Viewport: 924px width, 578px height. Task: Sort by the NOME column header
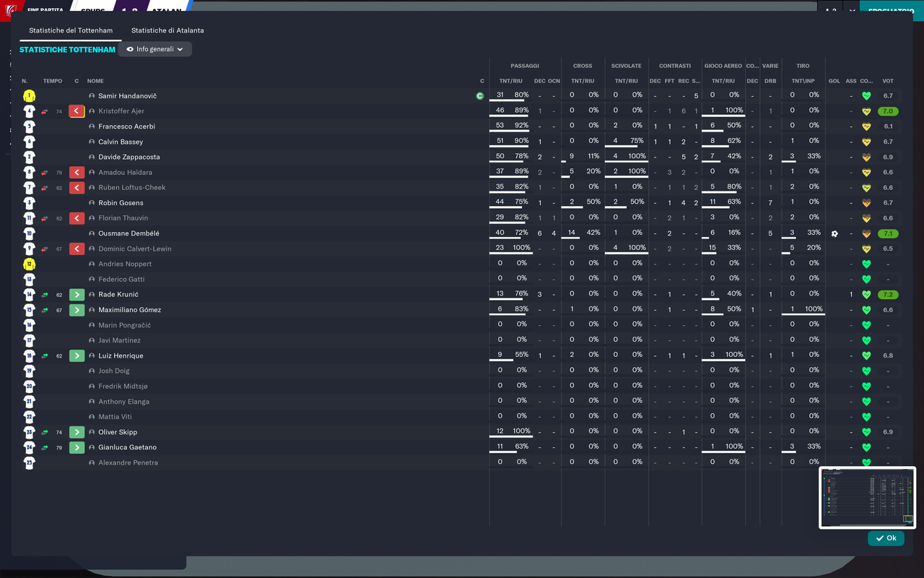95,81
